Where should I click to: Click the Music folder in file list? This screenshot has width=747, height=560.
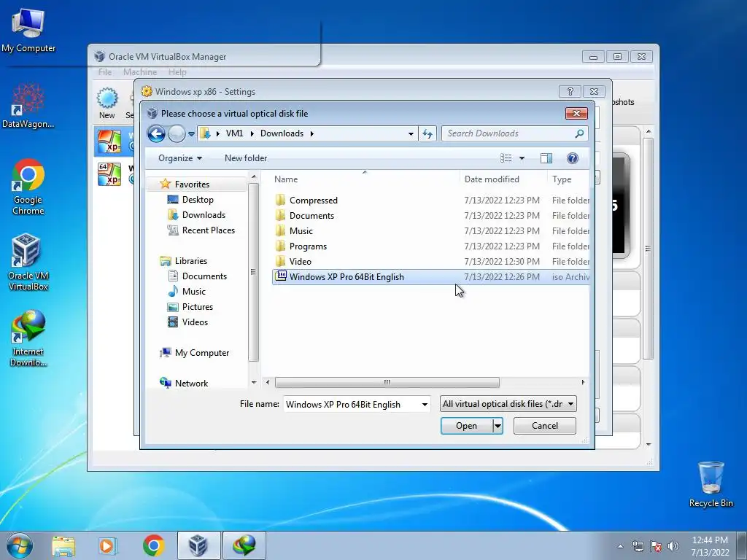coord(301,231)
